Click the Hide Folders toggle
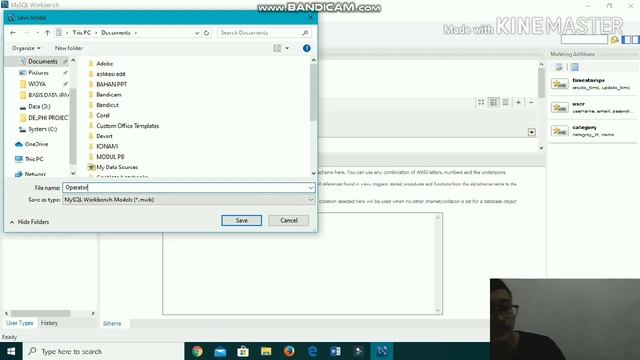This screenshot has width=640, height=360. pyautogui.click(x=29, y=222)
